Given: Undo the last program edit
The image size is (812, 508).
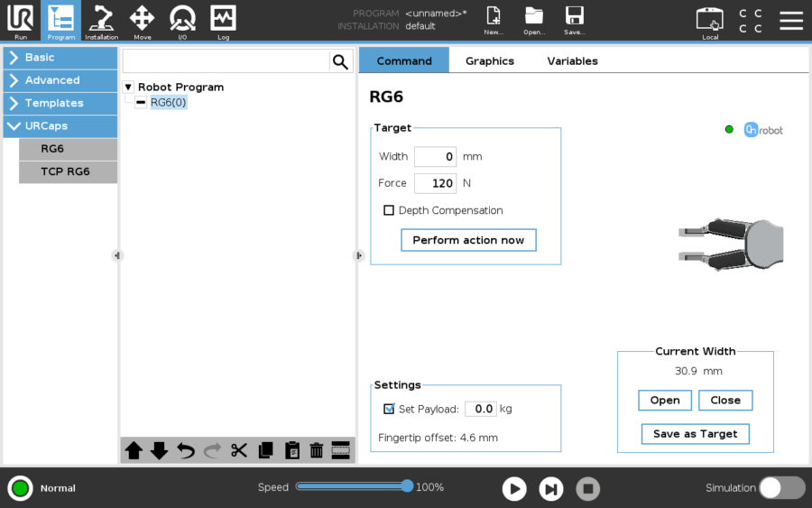Looking at the screenshot, I should [185, 450].
